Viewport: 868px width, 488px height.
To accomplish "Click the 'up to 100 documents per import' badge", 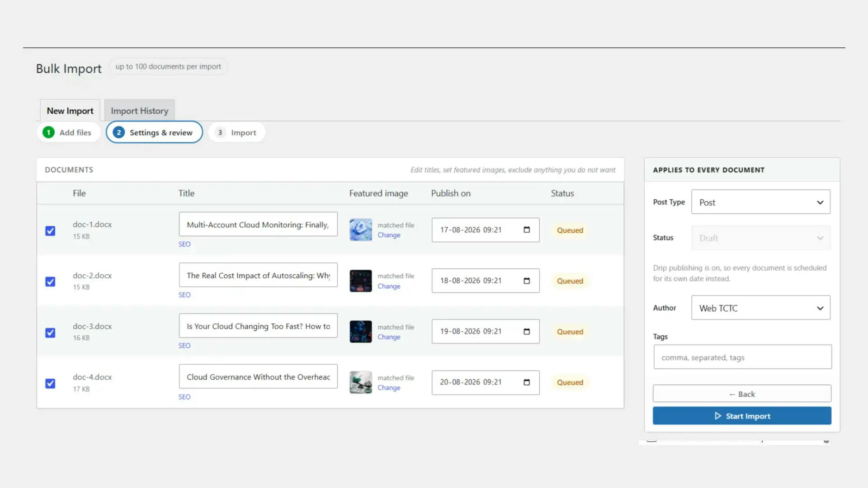I will click(x=168, y=66).
